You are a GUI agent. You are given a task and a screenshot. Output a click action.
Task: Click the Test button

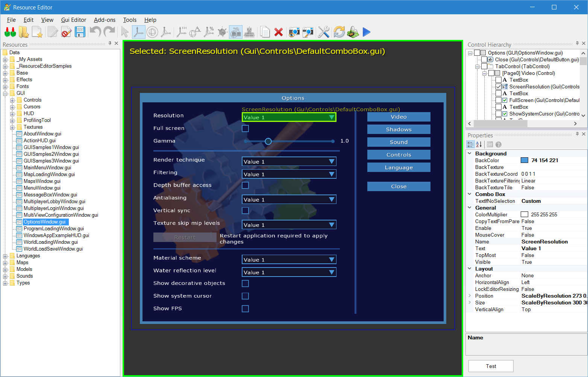point(491,366)
